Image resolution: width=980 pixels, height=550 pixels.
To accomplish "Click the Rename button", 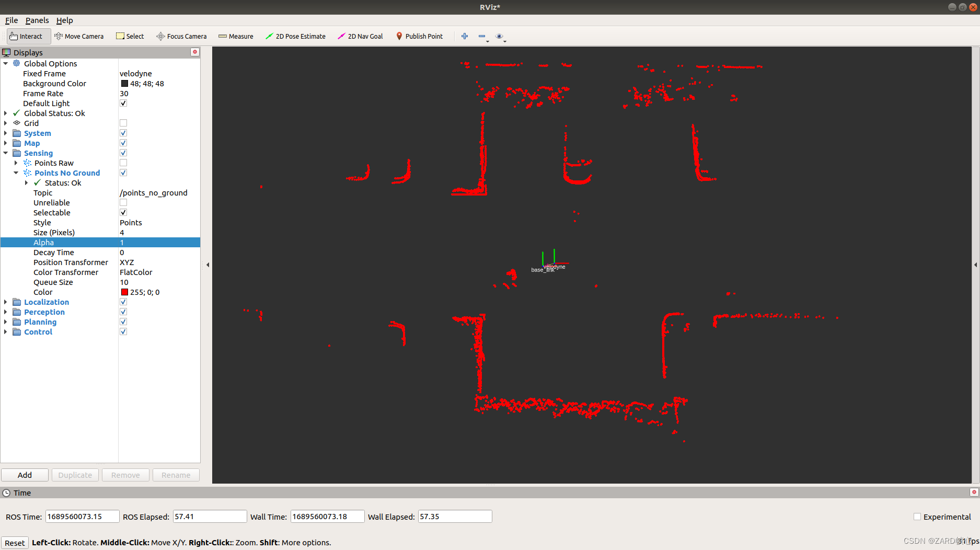I will 176,475.
